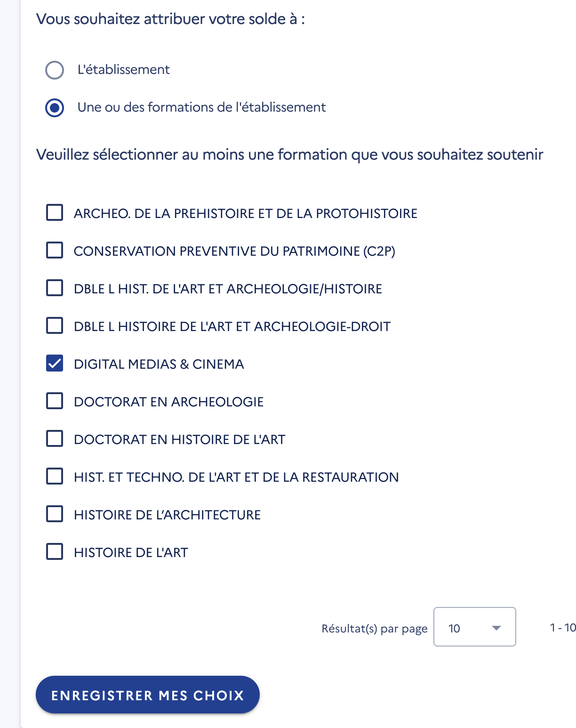Check HIST. ET TECHNO. DE L'ART ET DE LA RESTAURATION
The width and height of the screenshot is (576, 728).
(x=55, y=477)
